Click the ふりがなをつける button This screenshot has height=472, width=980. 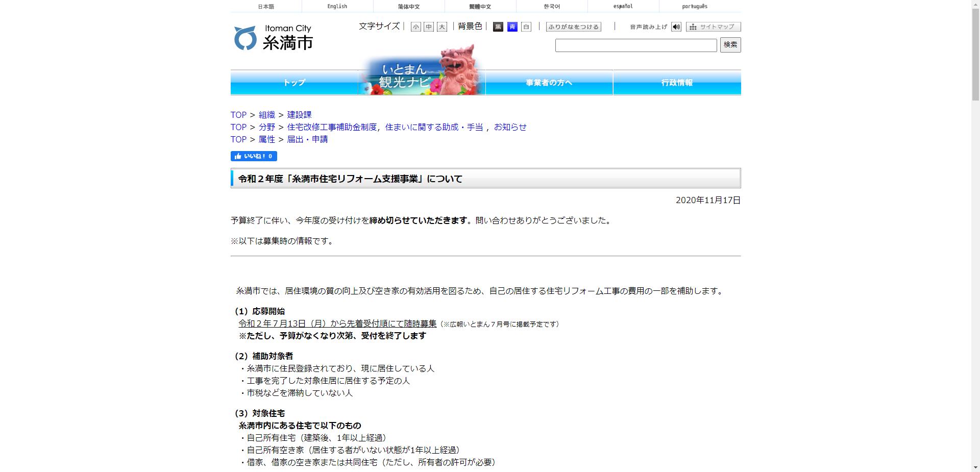(574, 27)
